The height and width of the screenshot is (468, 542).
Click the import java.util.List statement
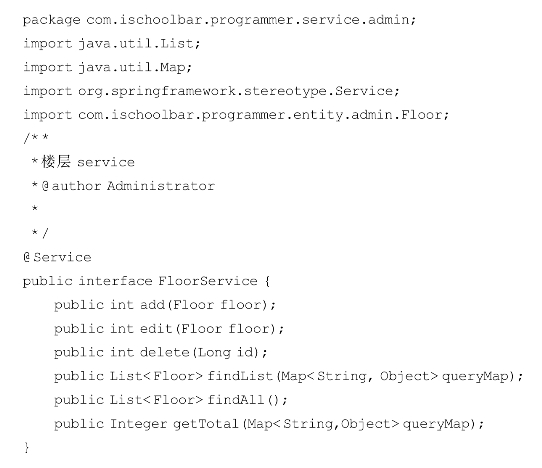112,44
